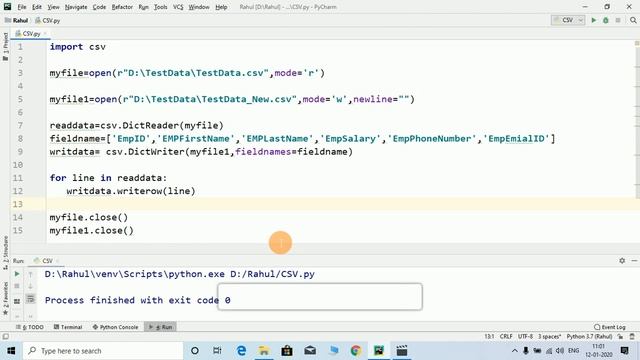Click CSV.py breadcrumb in navigation bar
This screenshot has height=360, width=640.
pyautogui.click(x=48, y=20)
